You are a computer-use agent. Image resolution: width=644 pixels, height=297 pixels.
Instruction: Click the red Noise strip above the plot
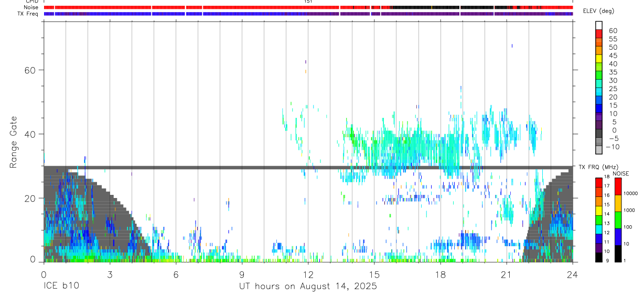click(x=308, y=7)
